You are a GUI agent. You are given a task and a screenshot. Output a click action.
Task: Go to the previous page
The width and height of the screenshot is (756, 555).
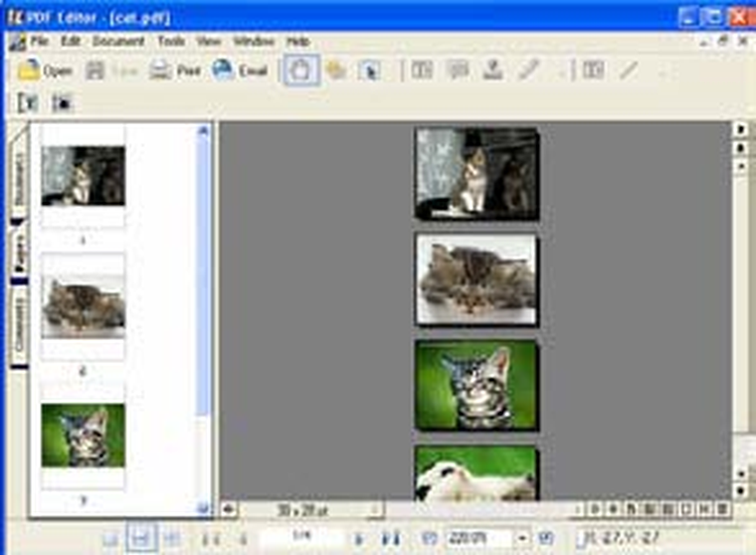click(243, 539)
